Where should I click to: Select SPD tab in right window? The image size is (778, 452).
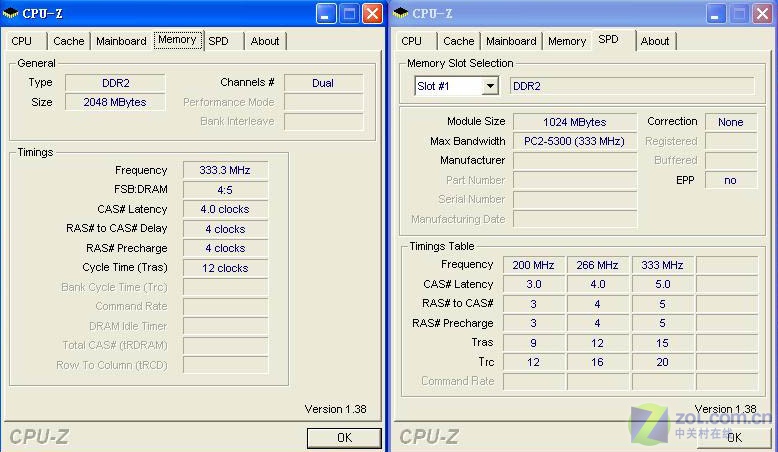pos(608,40)
